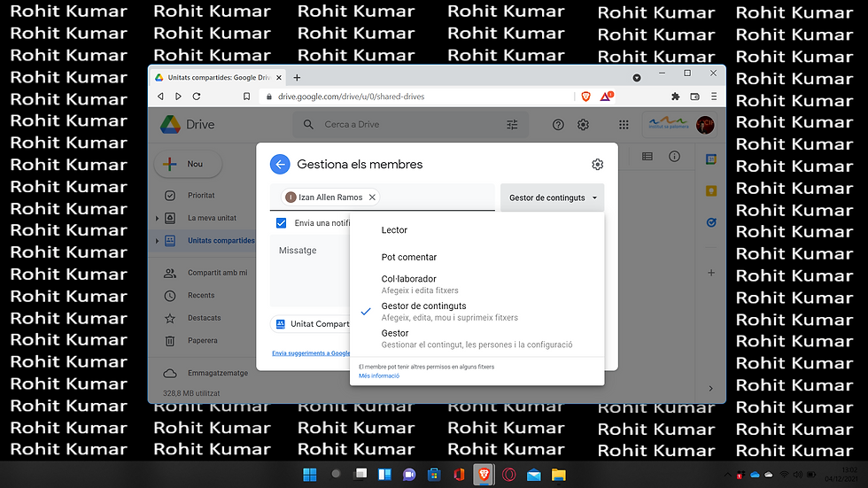Open the Gestor de continguts role dropdown
The height and width of the screenshot is (488, 868).
tap(552, 198)
